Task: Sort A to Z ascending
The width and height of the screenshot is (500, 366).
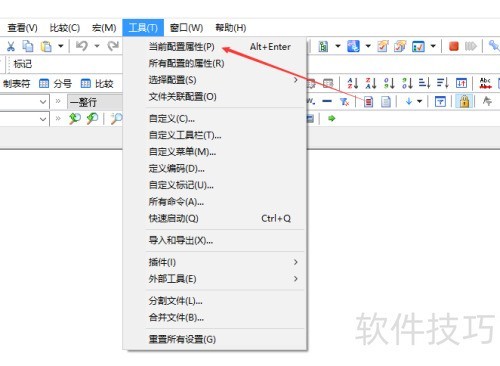Action: [353, 83]
